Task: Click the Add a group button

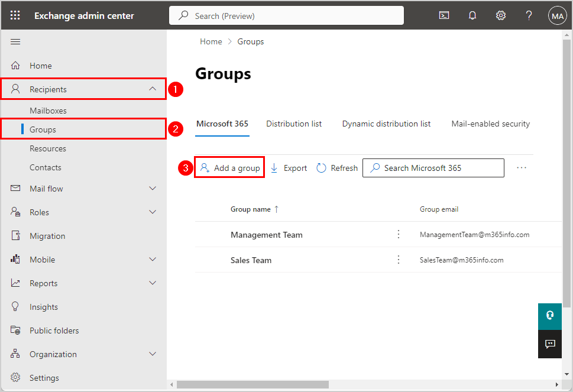Action: (229, 167)
